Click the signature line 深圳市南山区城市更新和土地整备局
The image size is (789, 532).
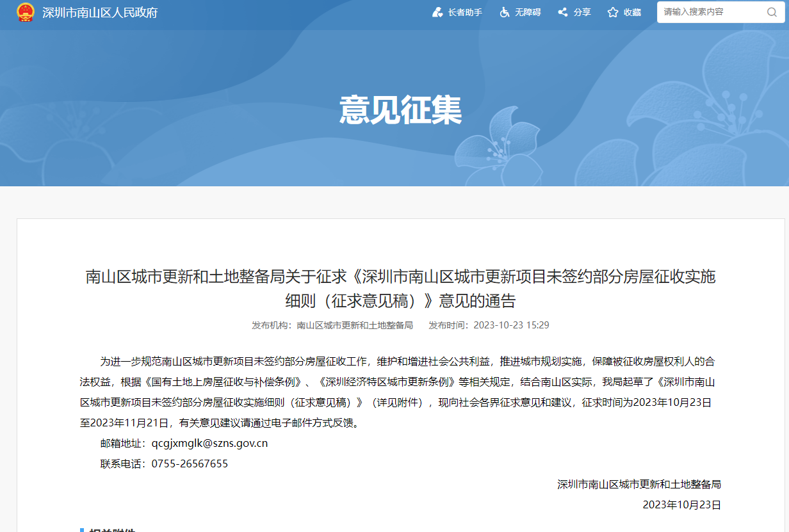pyautogui.click(x=639, y=484)
